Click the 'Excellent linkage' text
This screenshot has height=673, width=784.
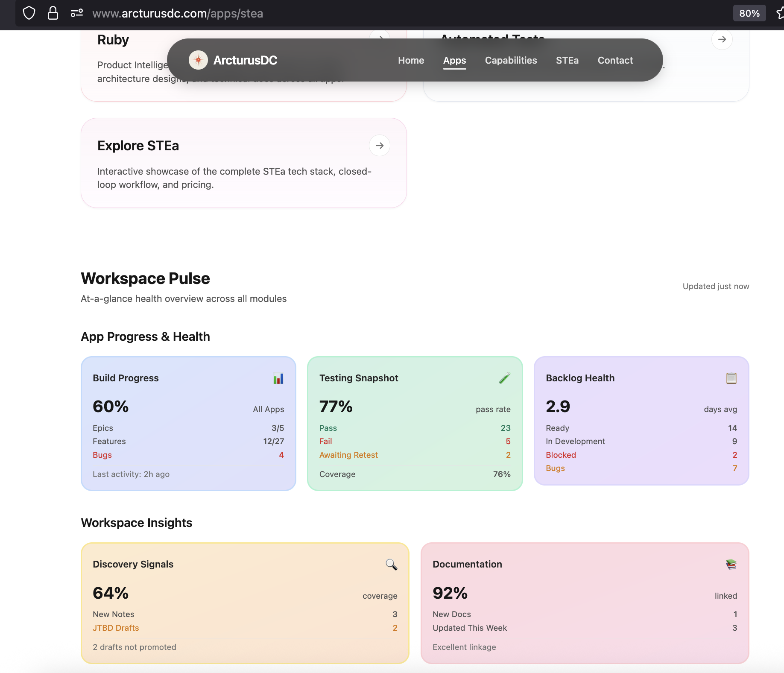[x=464, y=647]
